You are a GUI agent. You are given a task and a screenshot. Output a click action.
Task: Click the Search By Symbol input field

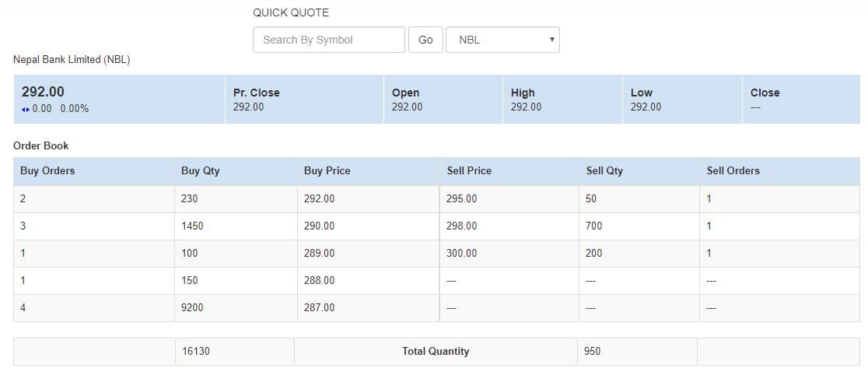click(329, 40)
